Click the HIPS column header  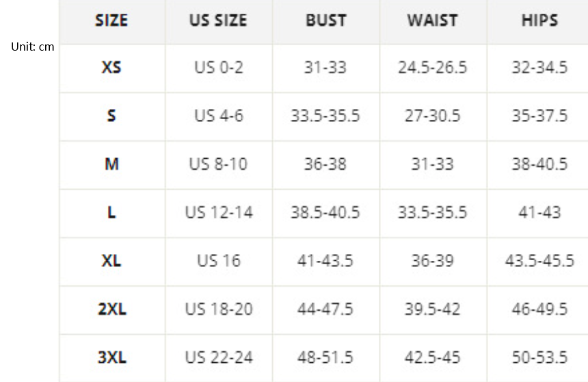coord(539,21)
